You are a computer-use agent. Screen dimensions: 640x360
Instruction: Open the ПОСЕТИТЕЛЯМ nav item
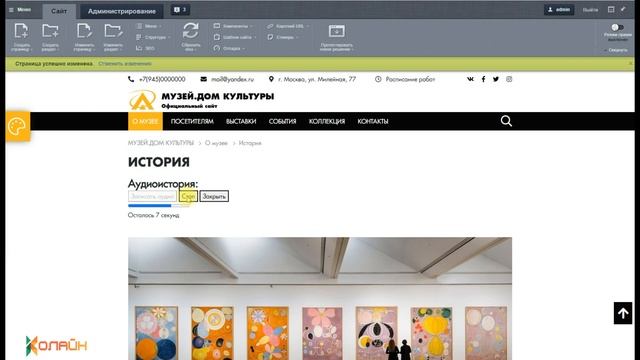click(x=192, y=121)
